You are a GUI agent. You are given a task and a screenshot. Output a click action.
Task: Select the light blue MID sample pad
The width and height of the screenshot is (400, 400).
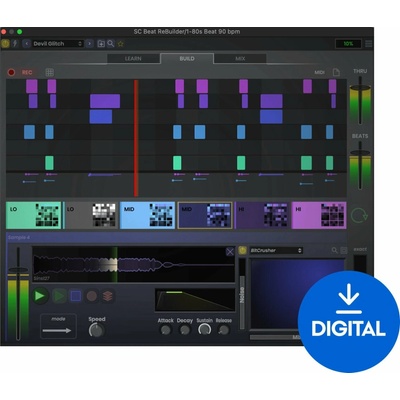click(147, 215)
